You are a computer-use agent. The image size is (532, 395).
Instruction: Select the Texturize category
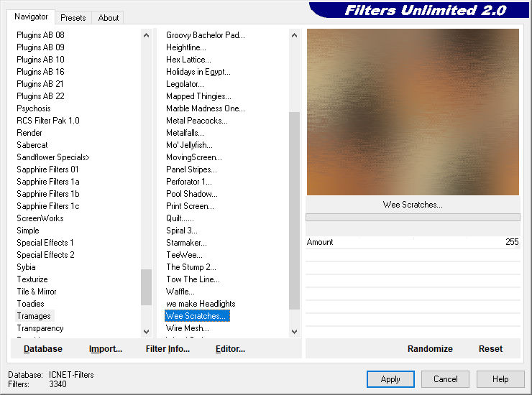coord(32,279)
